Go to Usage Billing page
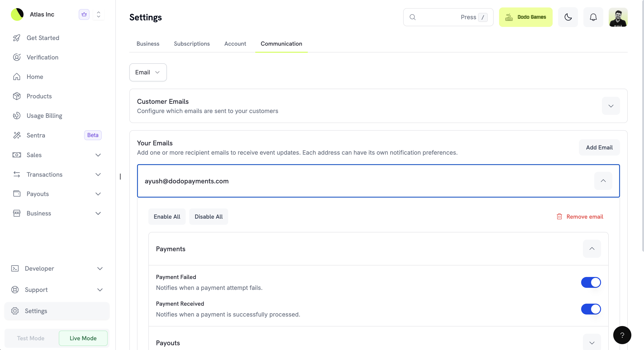 pos(44,116)
